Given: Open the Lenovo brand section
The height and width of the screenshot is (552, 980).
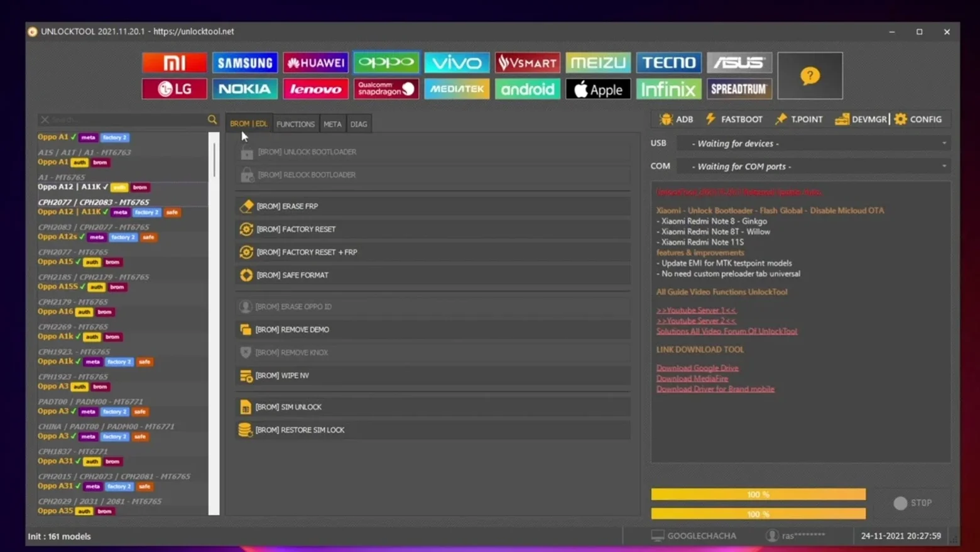Looking at the screenshot, I should (315, 89).
